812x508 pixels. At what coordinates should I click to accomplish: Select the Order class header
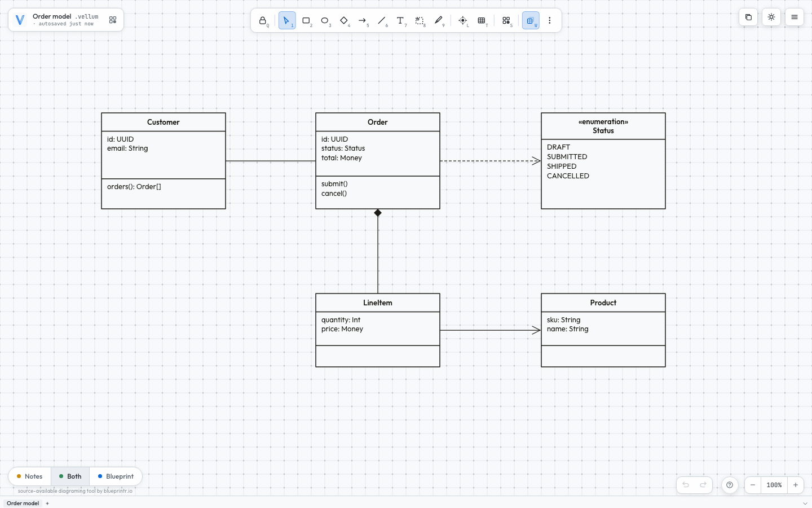378,122
